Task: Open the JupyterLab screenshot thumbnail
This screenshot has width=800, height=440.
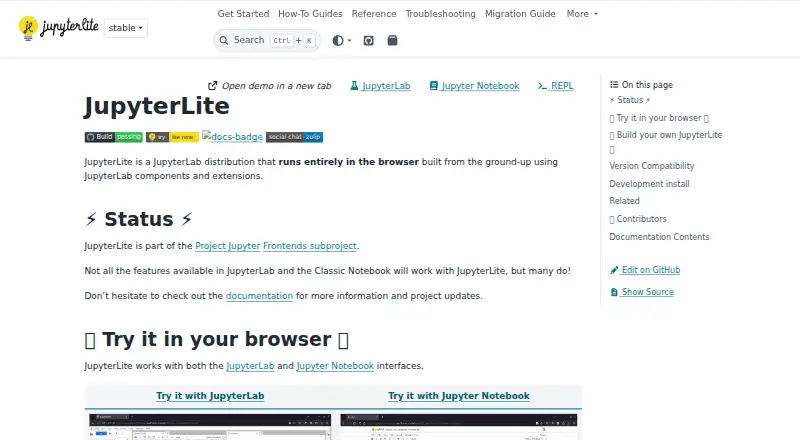Action: [210, 427]
